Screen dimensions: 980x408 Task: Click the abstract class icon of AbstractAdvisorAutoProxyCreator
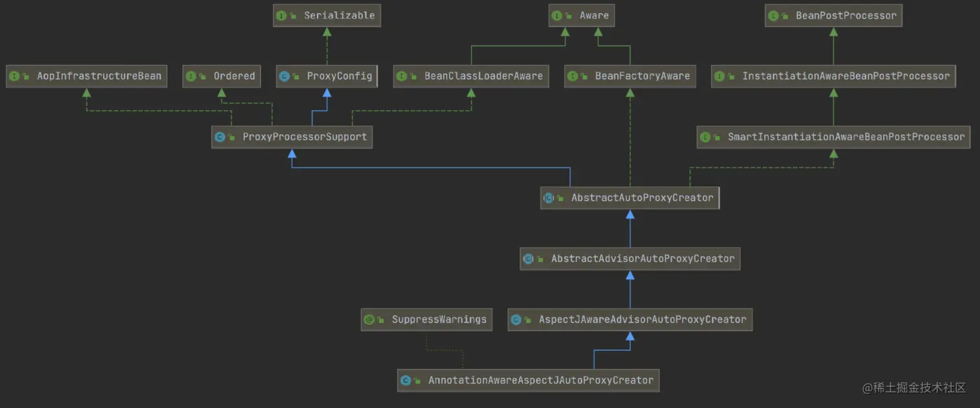[528, 259]
